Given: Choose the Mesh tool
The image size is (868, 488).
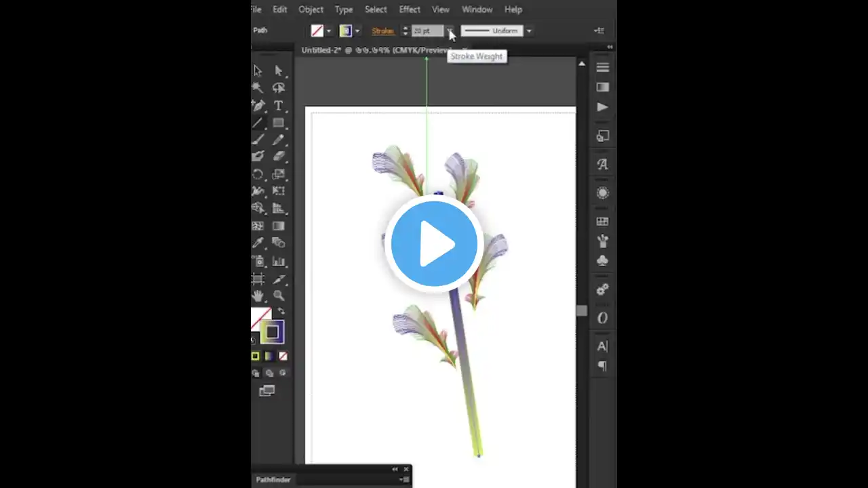Looking at the screenshot, I should (258, 226).
